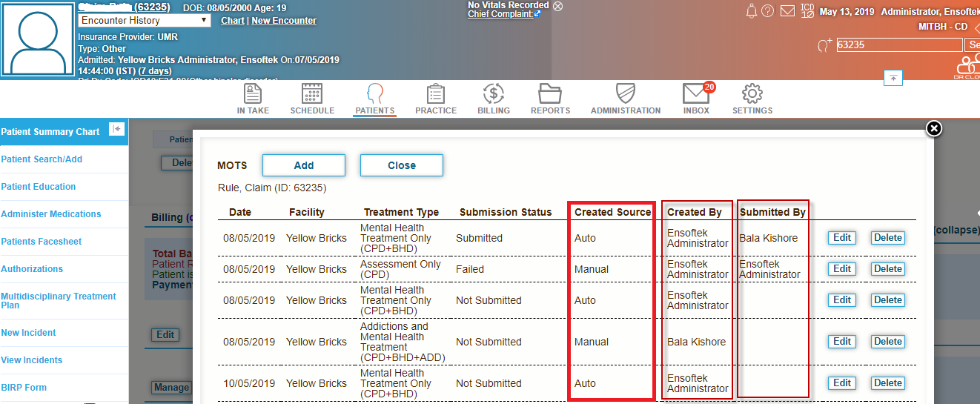Open the ICD 10 lookup icon
This screenshot has width=980, height=404.
[807, 11]
